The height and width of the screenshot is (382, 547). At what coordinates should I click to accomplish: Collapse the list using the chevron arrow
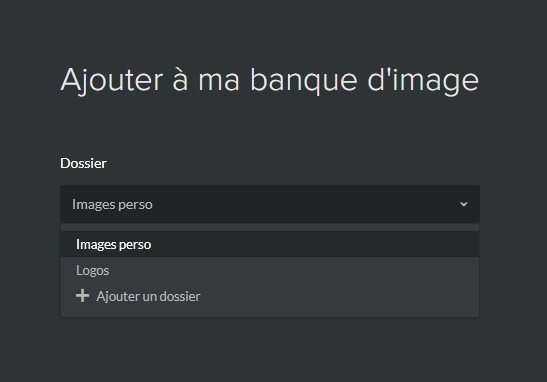464,204
